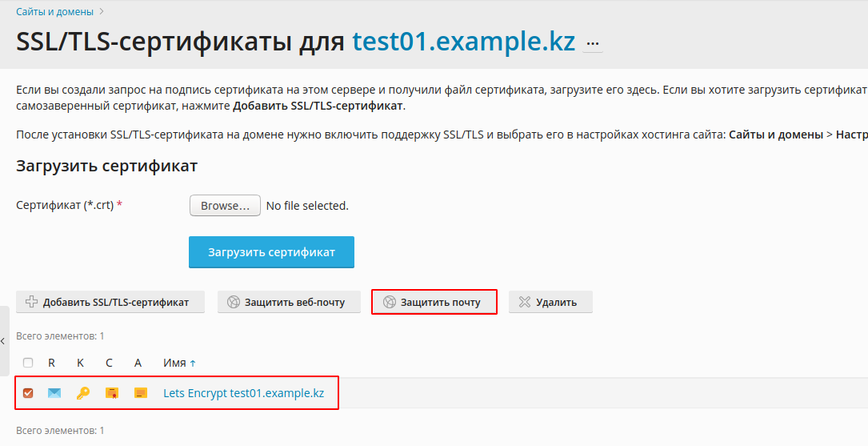Click the plus icon on Добавить SSL/TLS-сертификат
This screenshot has height=446, width=868.
click(32, 302)
